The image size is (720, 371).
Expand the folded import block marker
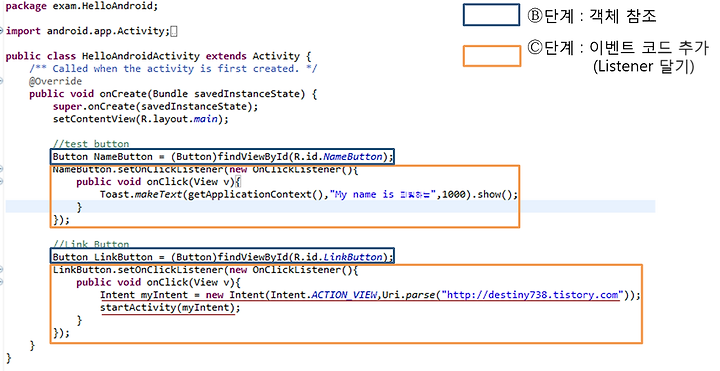click(x=2, y=31)
